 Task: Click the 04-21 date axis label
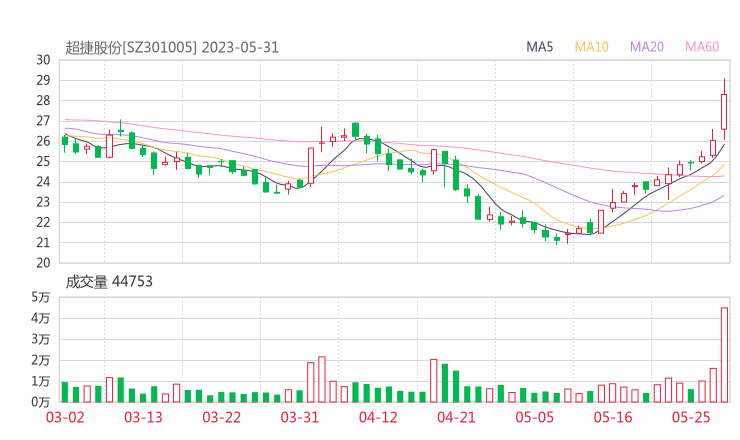coord(456,417)
